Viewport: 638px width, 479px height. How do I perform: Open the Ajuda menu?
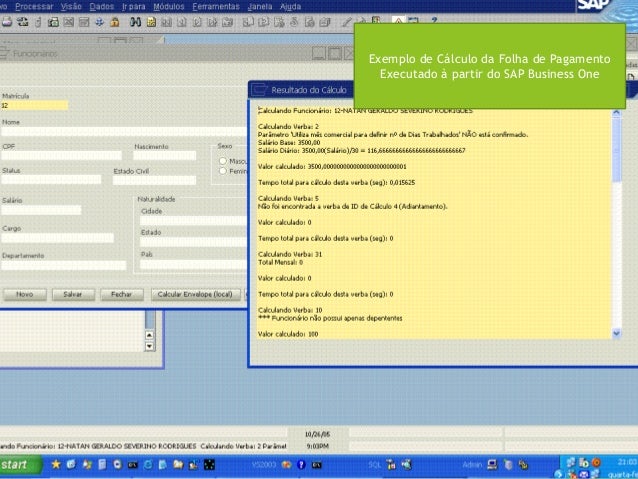pyautogui.click(x=291, y=7)
